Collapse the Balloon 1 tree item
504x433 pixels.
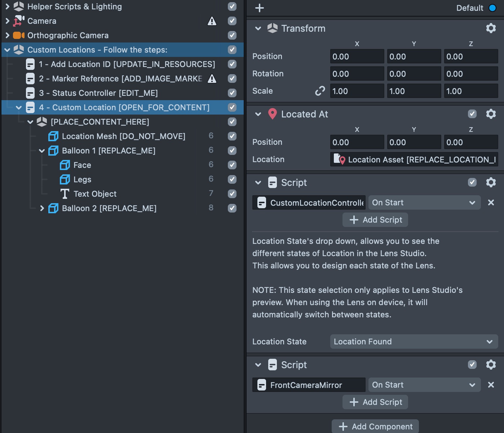point(41,151)
